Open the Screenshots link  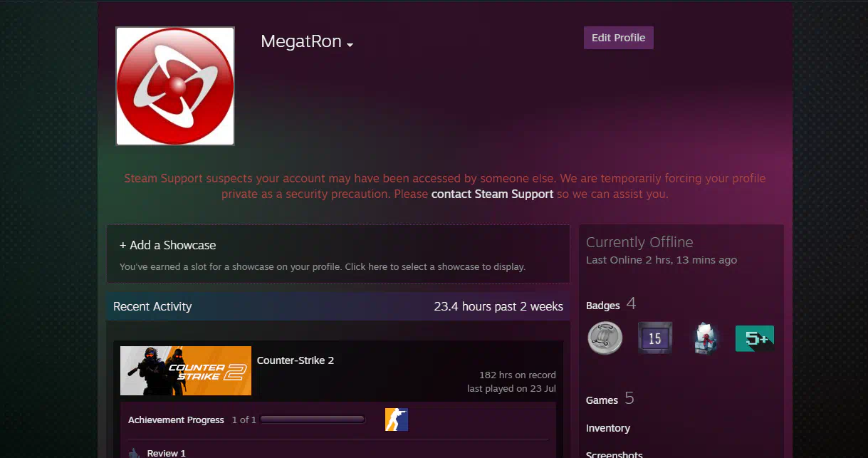(614, 454)
